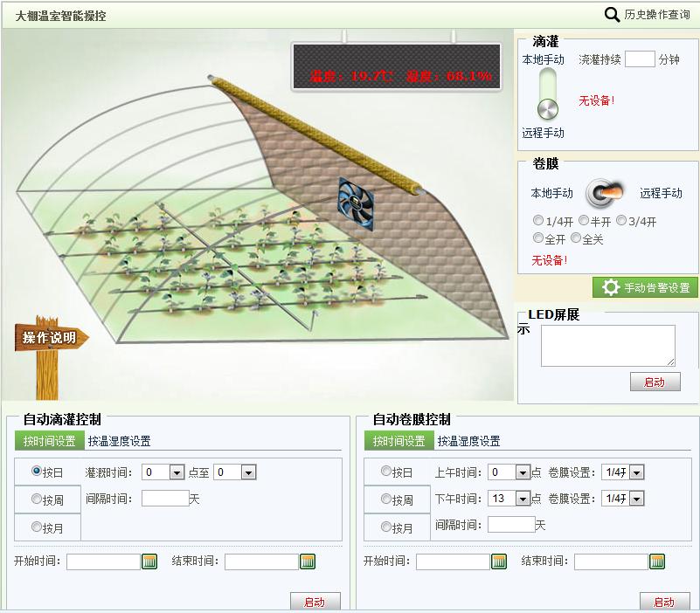Click 启动 in the 自动卷膜控制 panel
This screenshot has width=700, height=613.
[663, 602]
